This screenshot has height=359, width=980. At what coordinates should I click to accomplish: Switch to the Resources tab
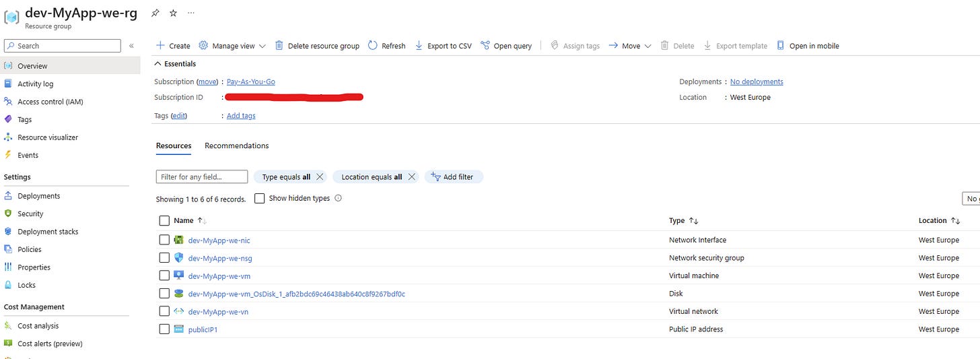coord(174,145)
